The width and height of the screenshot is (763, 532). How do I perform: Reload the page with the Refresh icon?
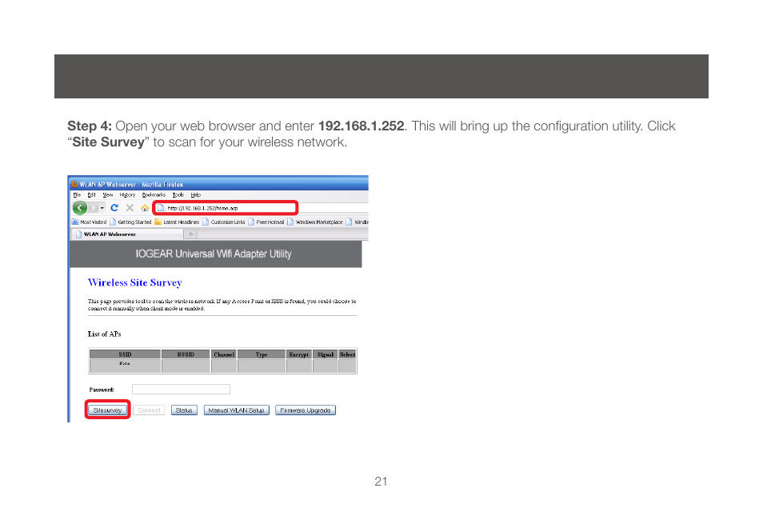click(114, 208)
